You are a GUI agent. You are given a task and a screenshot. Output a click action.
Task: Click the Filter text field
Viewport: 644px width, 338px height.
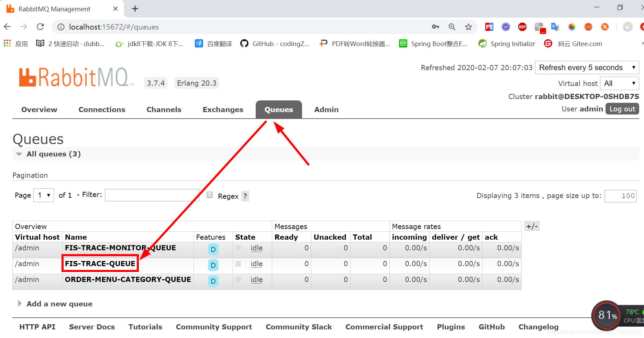click(152, 195)
